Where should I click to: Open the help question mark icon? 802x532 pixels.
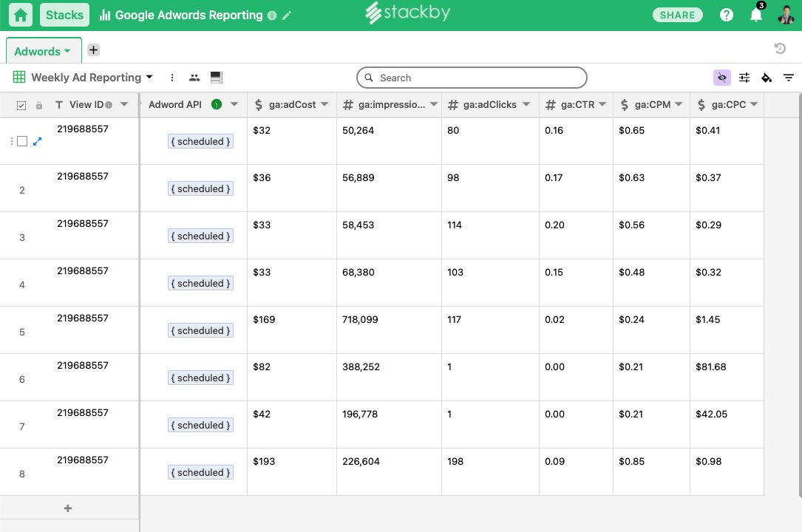point(727,15)
